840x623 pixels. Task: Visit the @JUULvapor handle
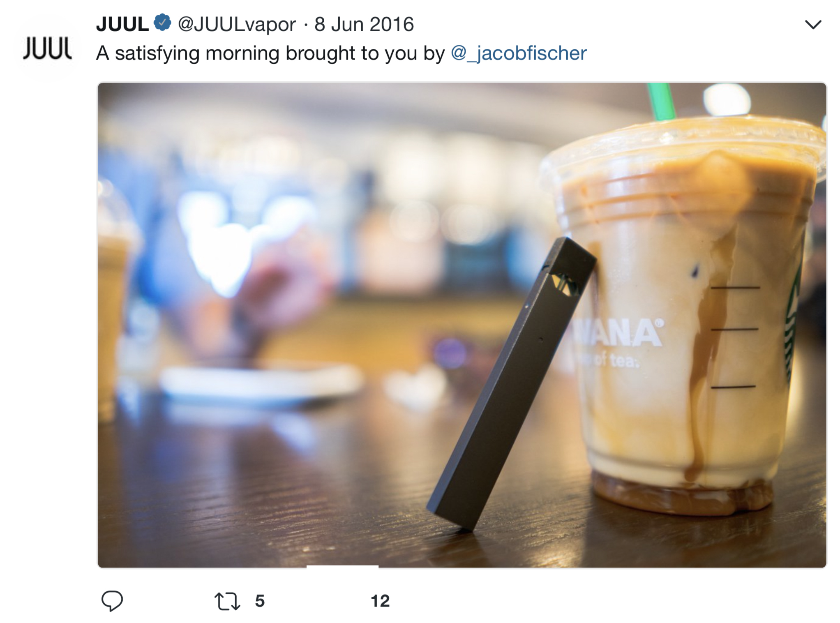237,25
